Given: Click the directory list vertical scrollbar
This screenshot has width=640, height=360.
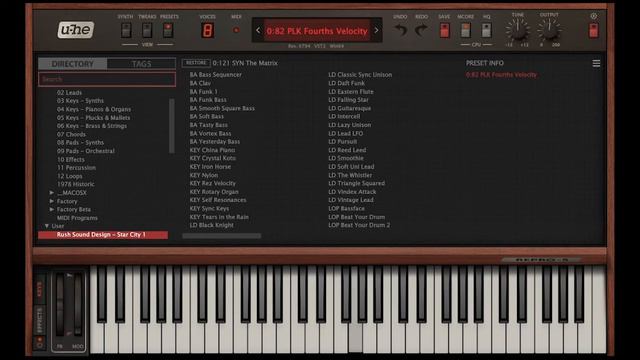Looking at the screenshot, I should coord(172,126).
